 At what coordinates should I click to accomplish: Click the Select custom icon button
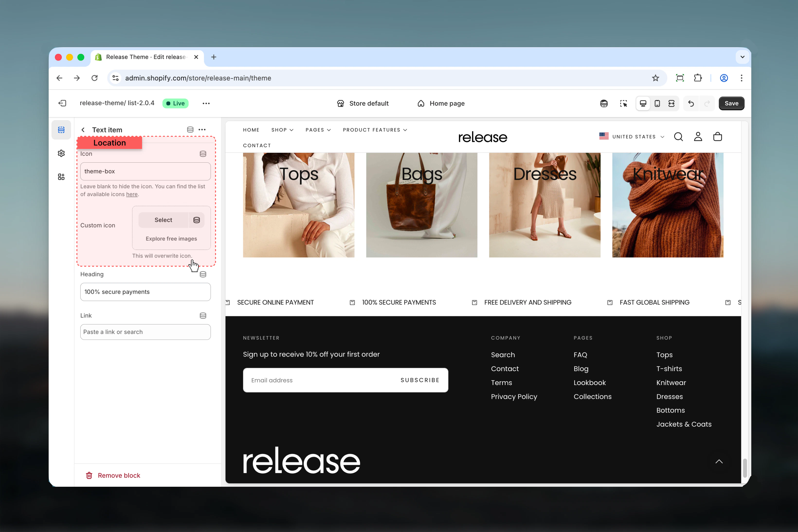163,220
